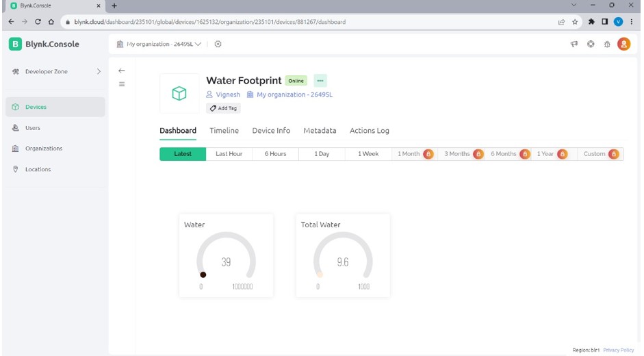Click the back arrow beside device
This screenshot has width=644, height=356.
[122, 71]
